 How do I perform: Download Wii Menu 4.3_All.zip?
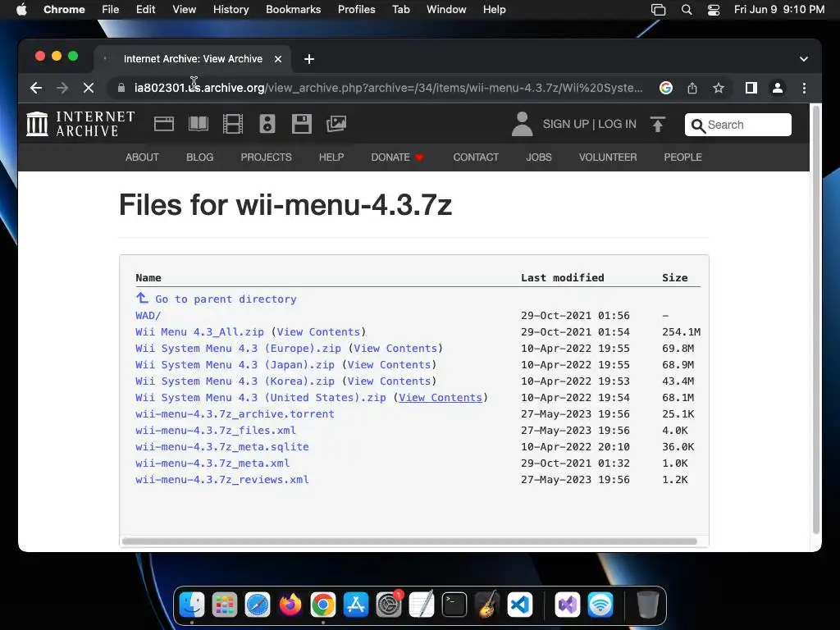(x=199, y=331)
